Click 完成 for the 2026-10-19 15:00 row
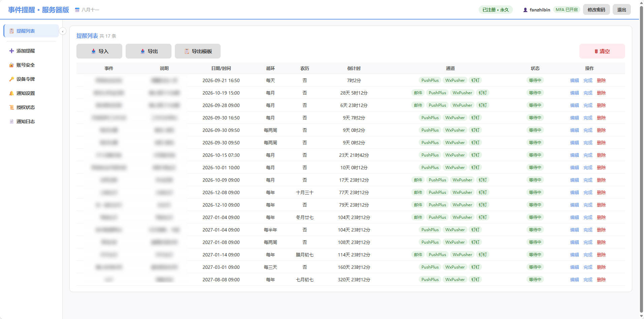This screenshot has height=319, width=644. pos(588,93)
